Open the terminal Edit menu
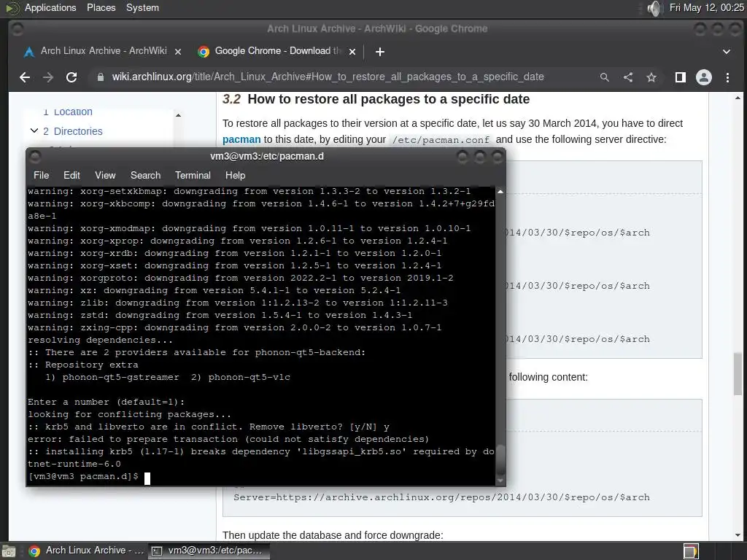The height and width of the screenshot is (560, 747). click(x=72, y=175)
